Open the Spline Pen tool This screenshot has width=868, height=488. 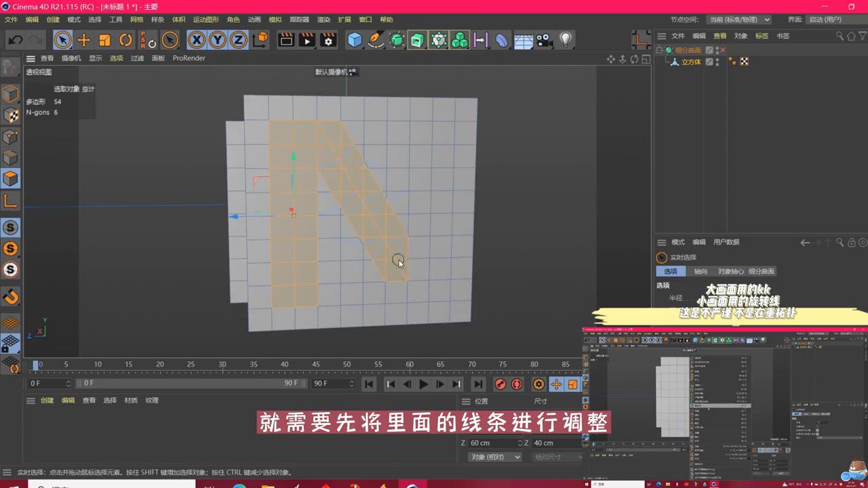tap(376, 40)
